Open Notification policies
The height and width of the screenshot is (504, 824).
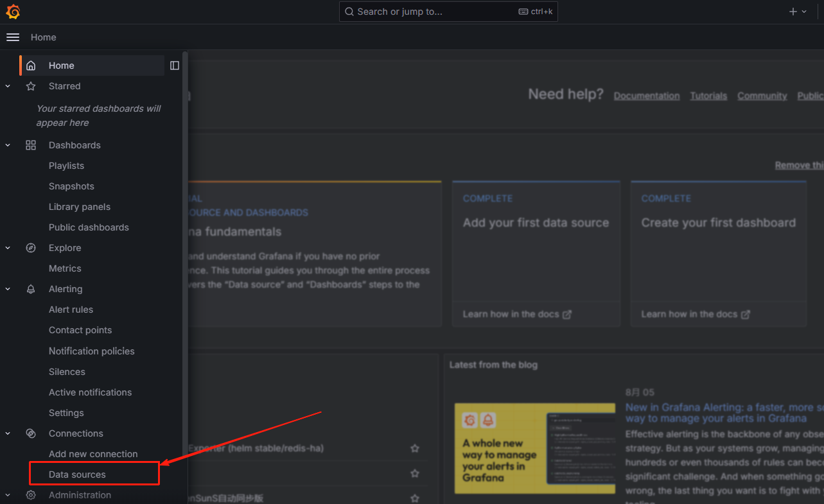92,351
